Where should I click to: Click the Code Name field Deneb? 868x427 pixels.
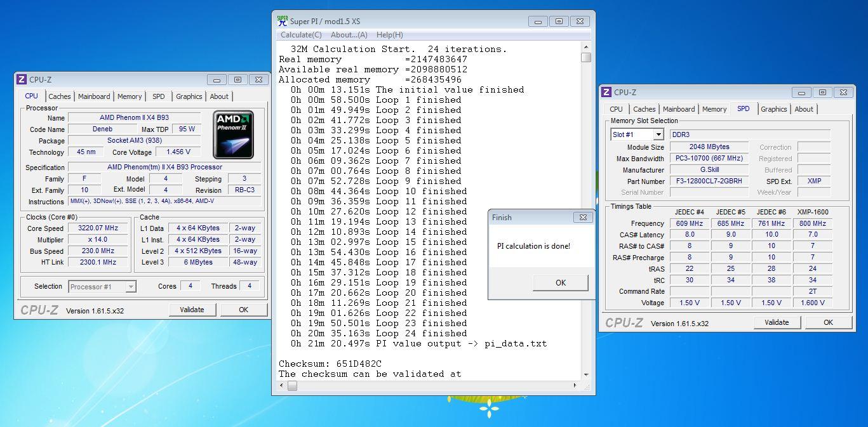102,129
